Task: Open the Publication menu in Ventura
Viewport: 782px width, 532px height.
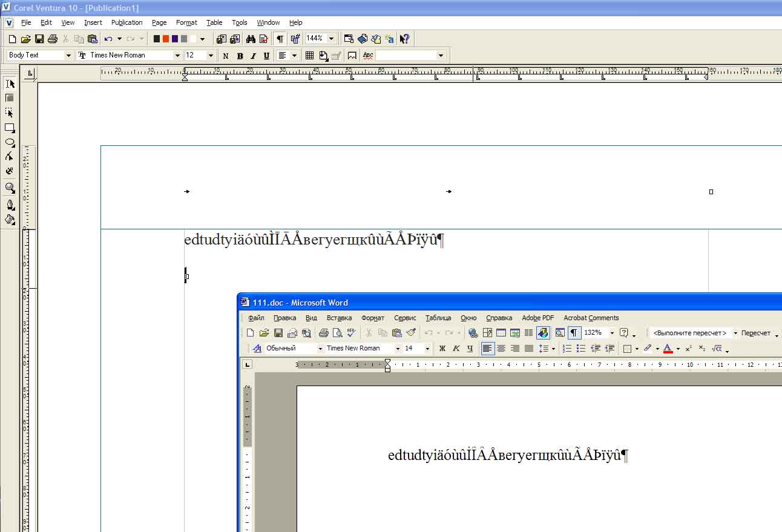Action: tap(126, 22)
